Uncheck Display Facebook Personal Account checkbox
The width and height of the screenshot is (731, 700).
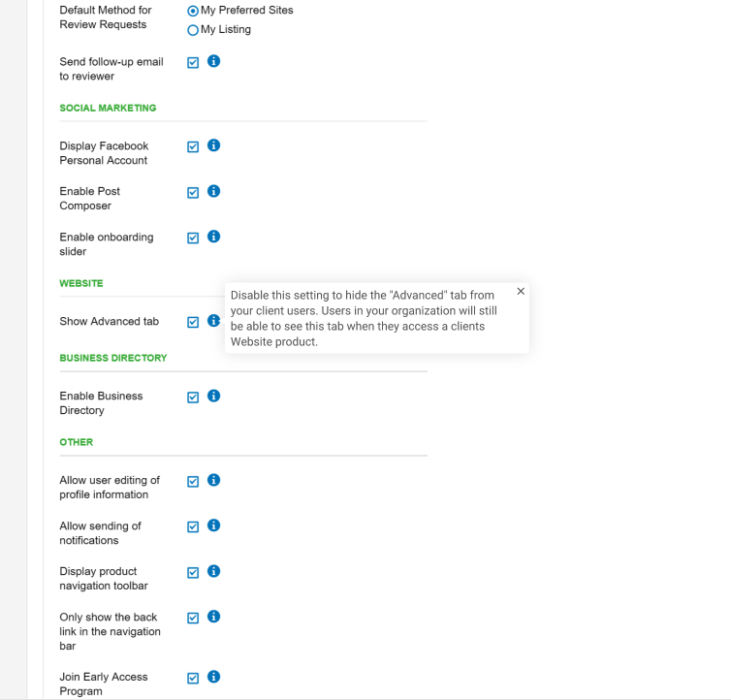coord(193,147)
